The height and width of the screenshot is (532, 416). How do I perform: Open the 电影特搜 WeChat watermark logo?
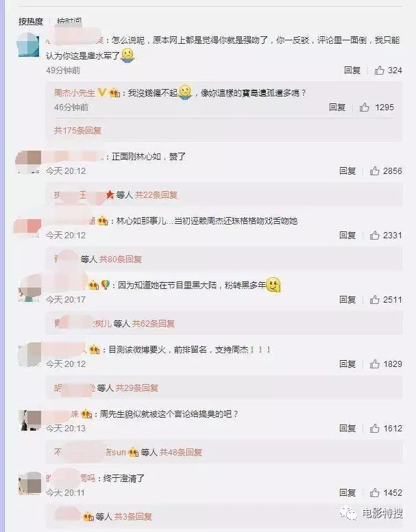pyautogui.click(x=348, y=513)
